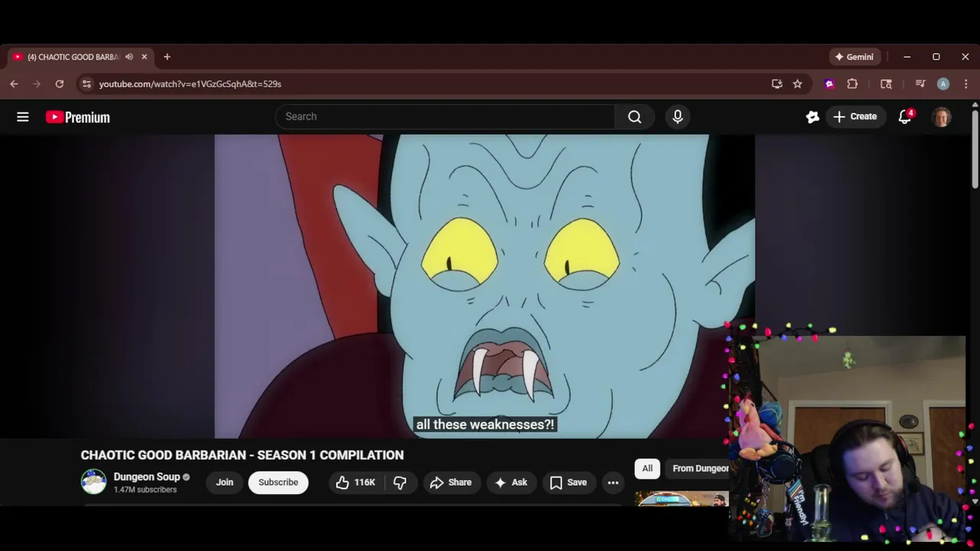This screenshot has height=551, width=980.
Task: Click the 1.47M subscribers text
Action: (145, 490)
